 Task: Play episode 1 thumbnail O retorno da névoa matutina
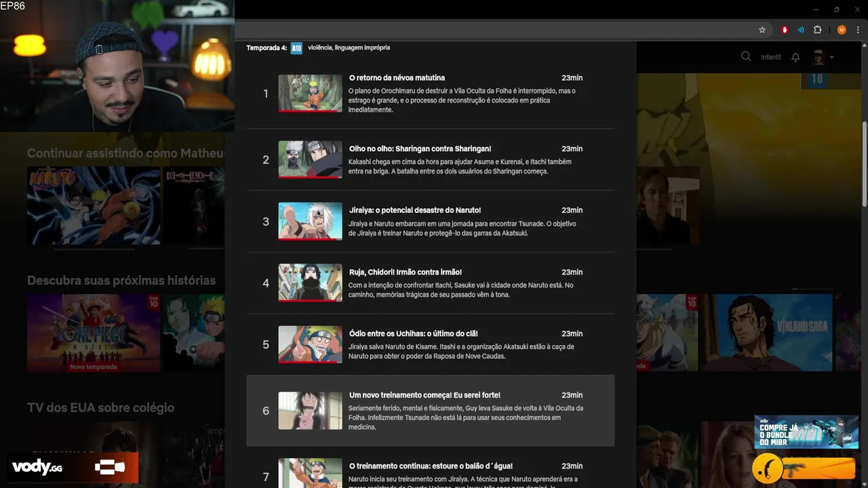click(x=310, y=93)
